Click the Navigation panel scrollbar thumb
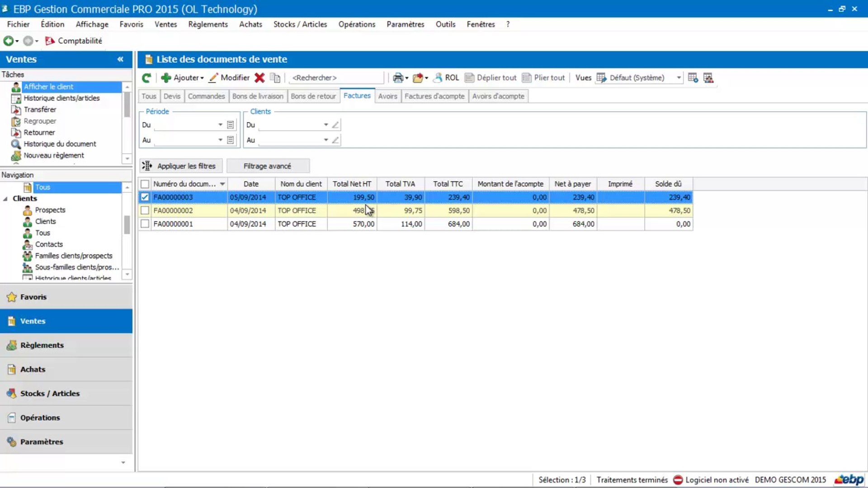 [127, 225]
